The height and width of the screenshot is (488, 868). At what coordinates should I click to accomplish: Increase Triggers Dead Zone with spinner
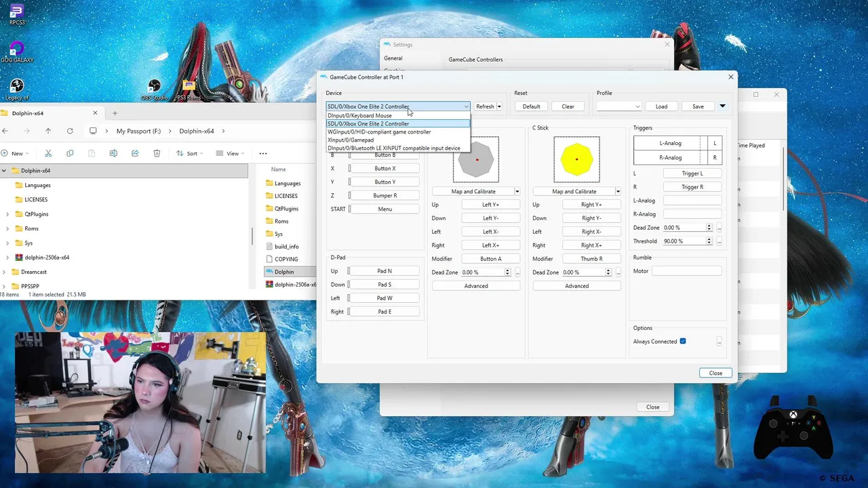click(x=709, y=226)
